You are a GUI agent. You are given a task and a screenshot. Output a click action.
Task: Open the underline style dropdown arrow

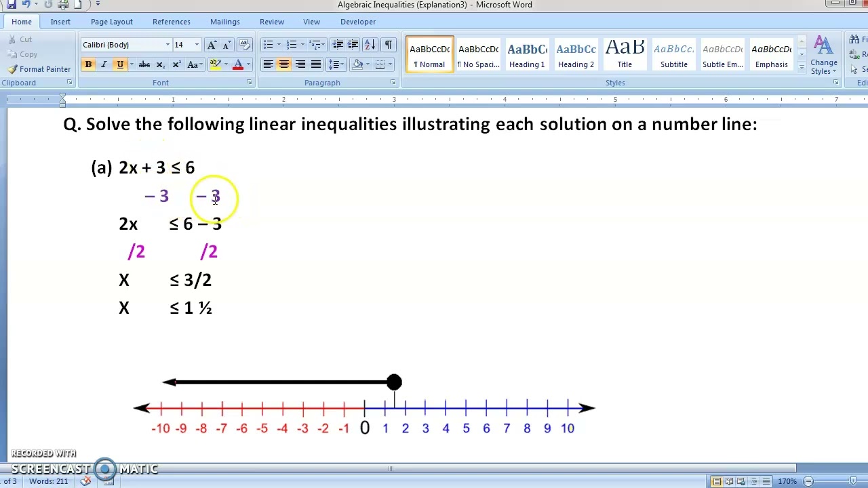131,64
